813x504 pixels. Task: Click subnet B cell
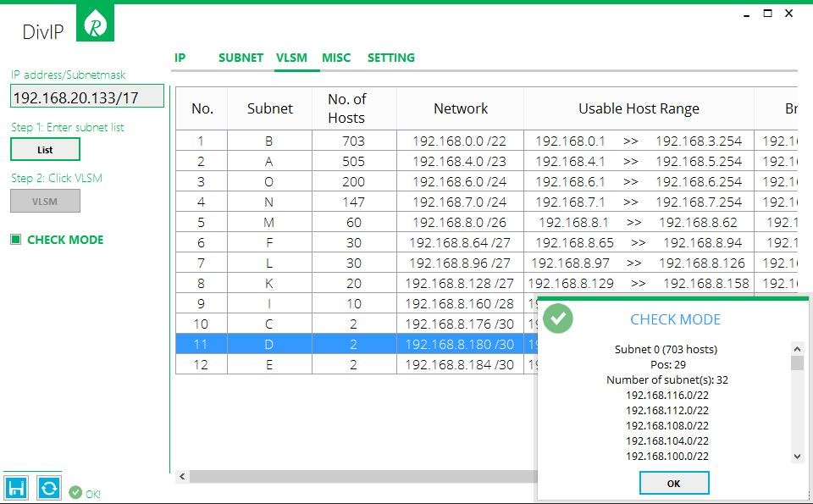pos(269,141)
